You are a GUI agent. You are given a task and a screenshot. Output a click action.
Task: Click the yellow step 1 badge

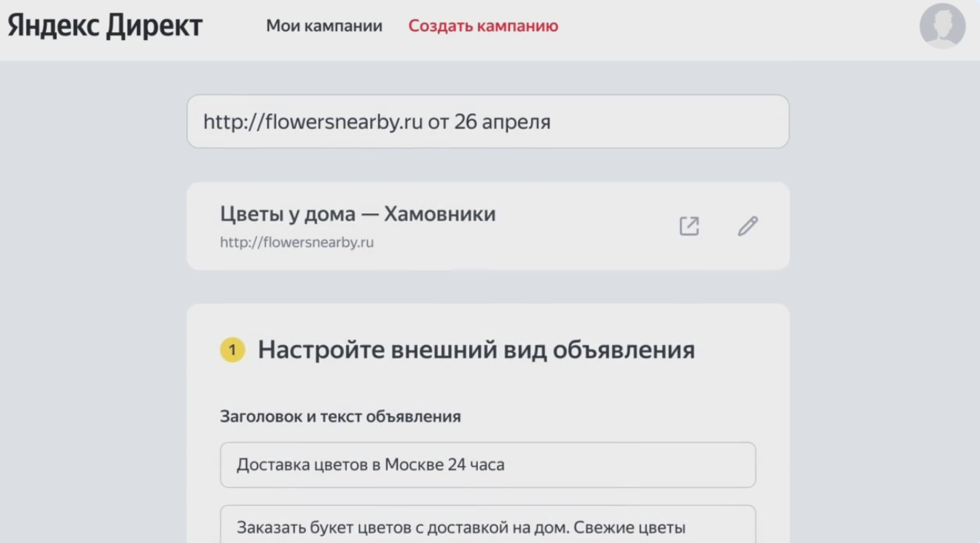pyautogui.click(x=232, y=350)
